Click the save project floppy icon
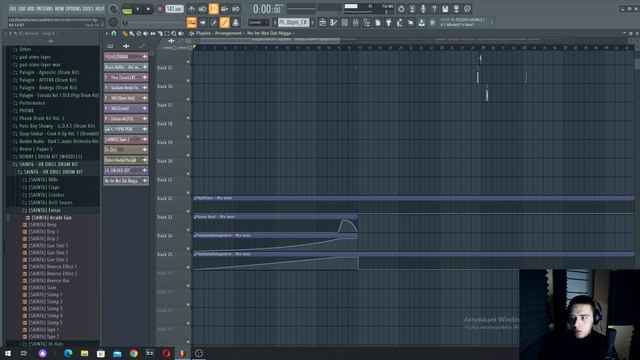Image resolution: width=640 pixels, height=360 pixels. tap(445, 9)
